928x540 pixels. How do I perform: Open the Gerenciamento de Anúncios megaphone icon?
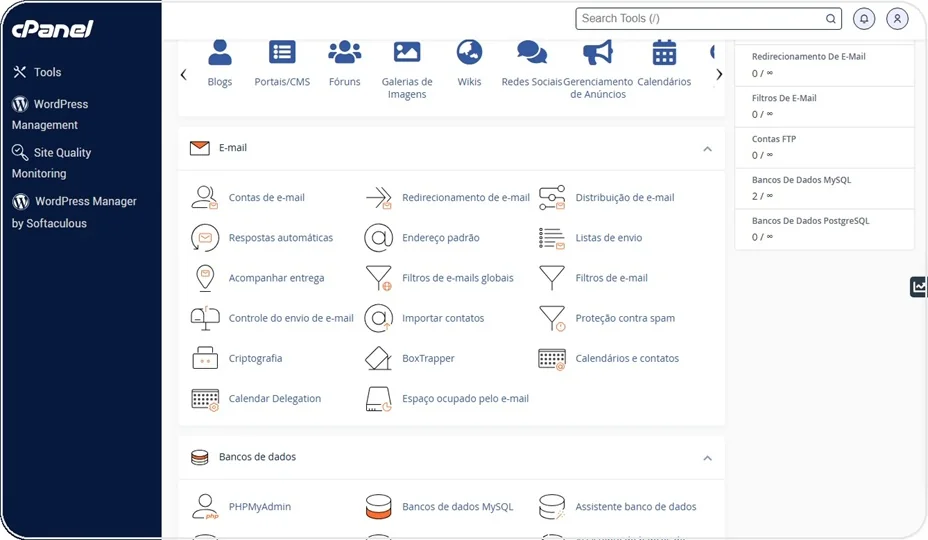point(598,52)
